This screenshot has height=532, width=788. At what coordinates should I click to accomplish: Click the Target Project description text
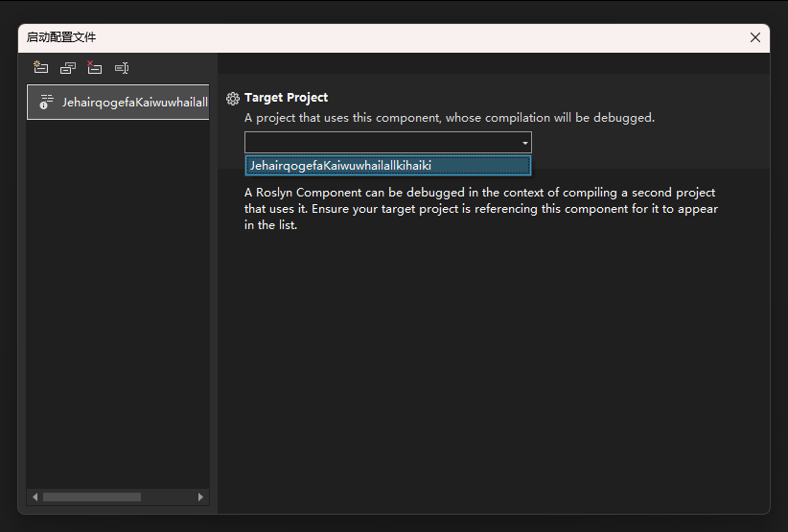pos(449,118)
